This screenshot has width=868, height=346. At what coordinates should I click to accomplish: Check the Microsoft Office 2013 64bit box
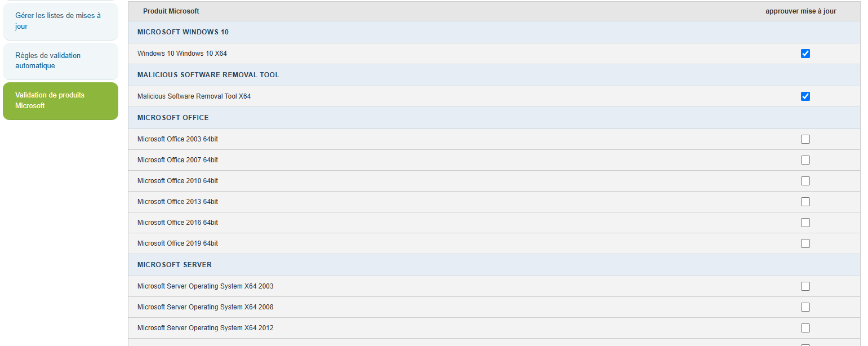coord(805,202)
